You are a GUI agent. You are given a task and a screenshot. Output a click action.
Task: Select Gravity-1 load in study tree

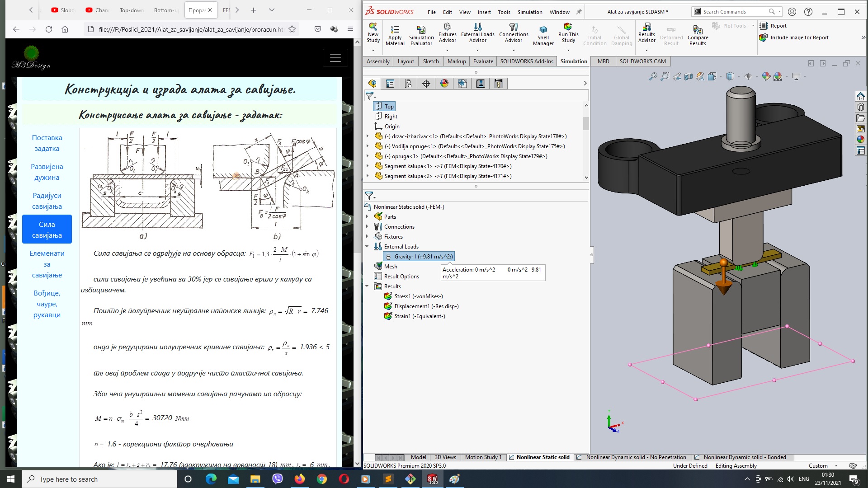point(419,257)
